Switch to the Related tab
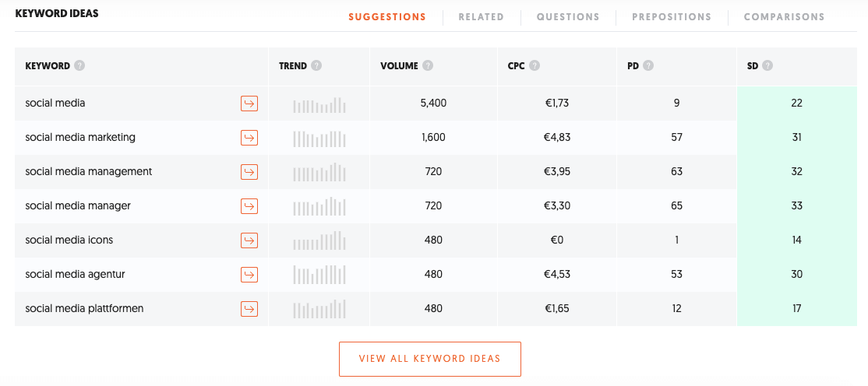This screenshot has width=868, height=386. click(x=481, y=17)
